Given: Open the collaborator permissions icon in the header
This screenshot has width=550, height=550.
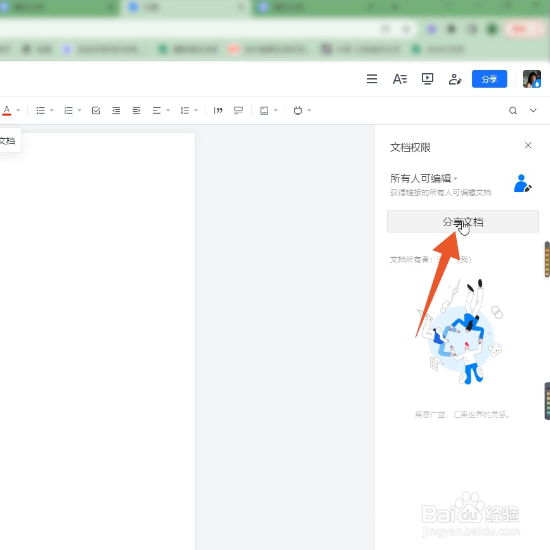Looking at the screenshot, I should coord(455,79).
